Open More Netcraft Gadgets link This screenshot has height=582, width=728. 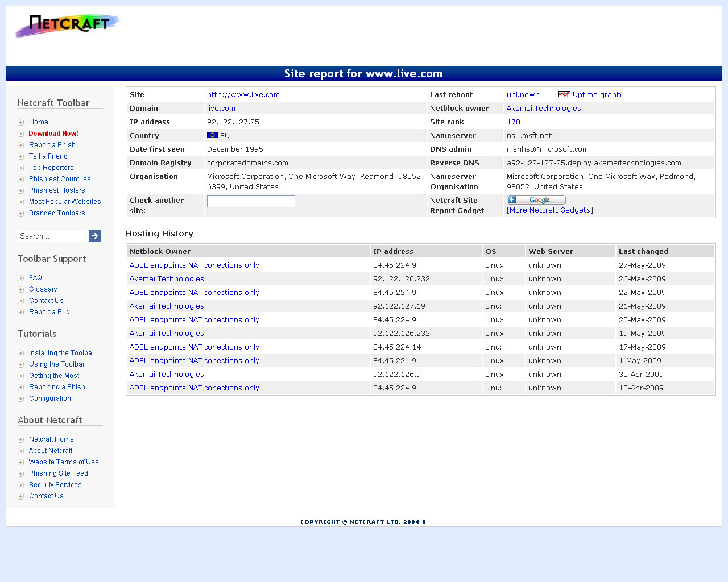(x=550, y=210)
